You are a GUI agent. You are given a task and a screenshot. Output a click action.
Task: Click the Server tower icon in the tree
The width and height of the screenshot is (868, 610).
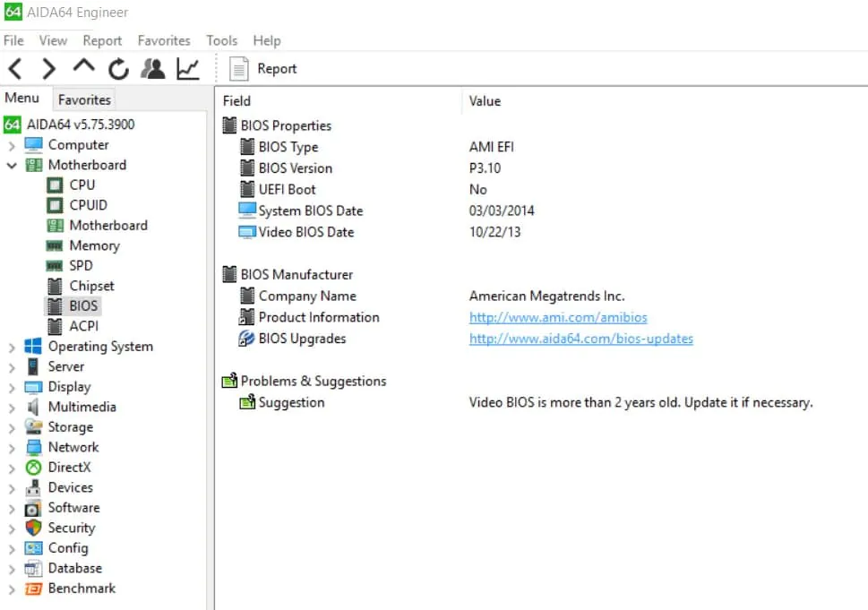coord(33,366)
